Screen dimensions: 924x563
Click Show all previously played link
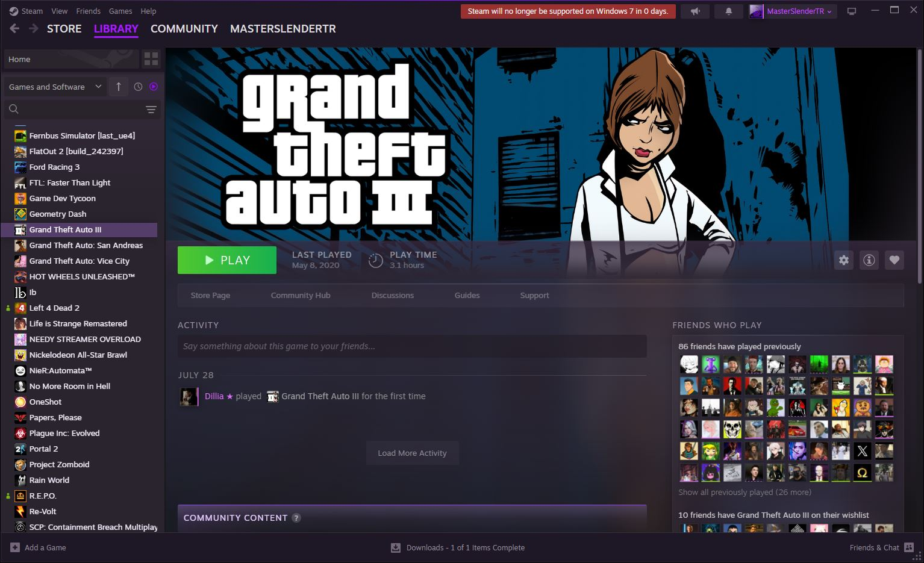[x=745, y=492]
